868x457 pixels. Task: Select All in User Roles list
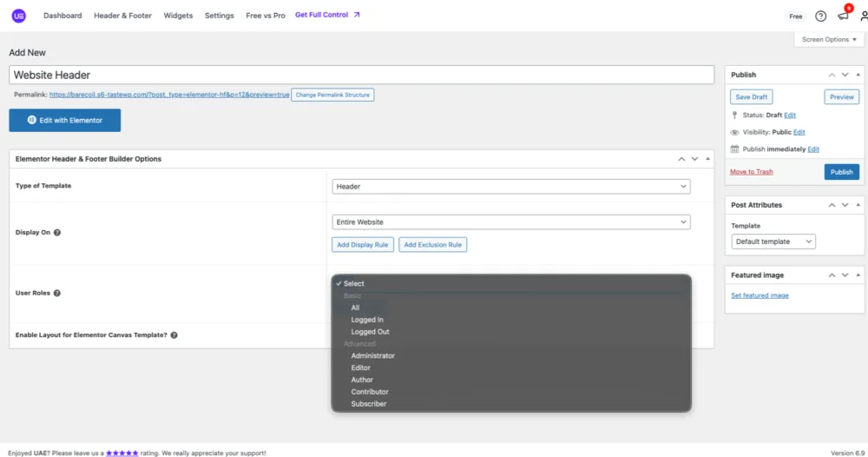pos(511,308)
